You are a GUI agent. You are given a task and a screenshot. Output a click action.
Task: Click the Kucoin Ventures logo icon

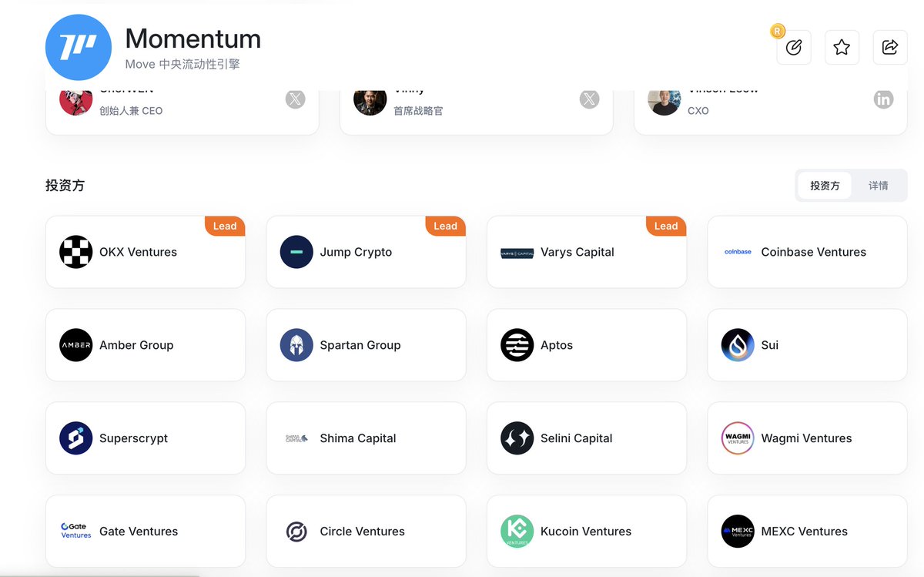click(x=517, y=532)
